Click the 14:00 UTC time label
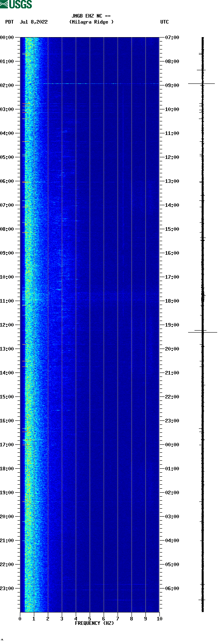The image size is (220, 644). [x=172, y=205]
